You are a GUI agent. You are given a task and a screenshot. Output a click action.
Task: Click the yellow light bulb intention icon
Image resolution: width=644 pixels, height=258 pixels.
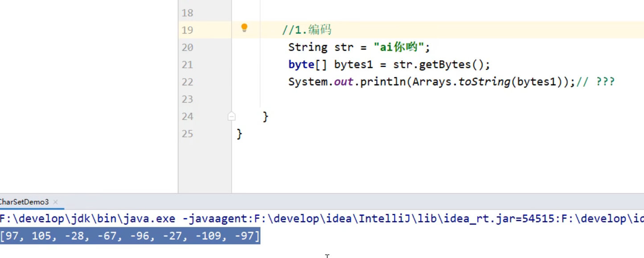click(244, 28)
